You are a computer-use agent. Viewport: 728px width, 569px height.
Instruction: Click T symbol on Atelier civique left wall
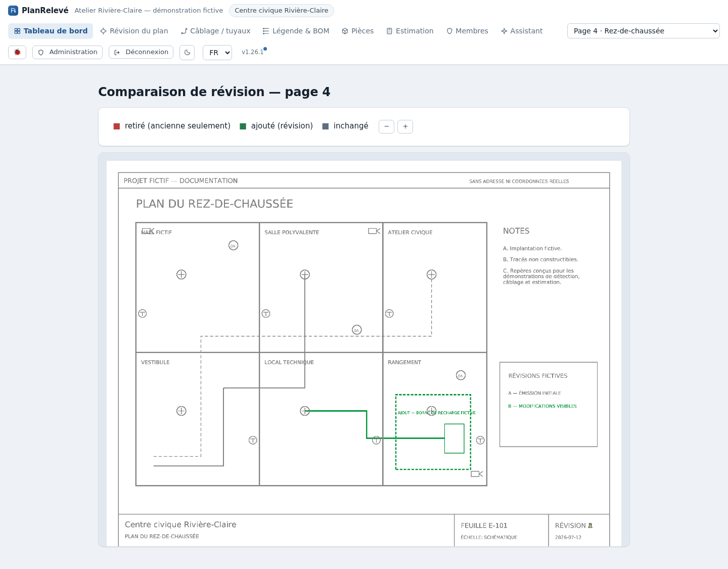coord(389,314)
